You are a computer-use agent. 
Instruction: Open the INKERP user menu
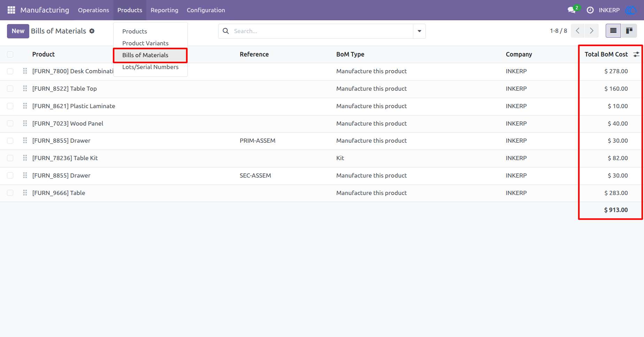pyautogui.click(x=609, y=10)
